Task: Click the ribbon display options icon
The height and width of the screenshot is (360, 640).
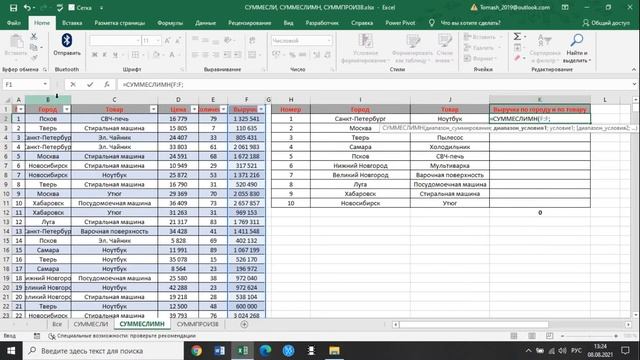Action: (565, 7)
